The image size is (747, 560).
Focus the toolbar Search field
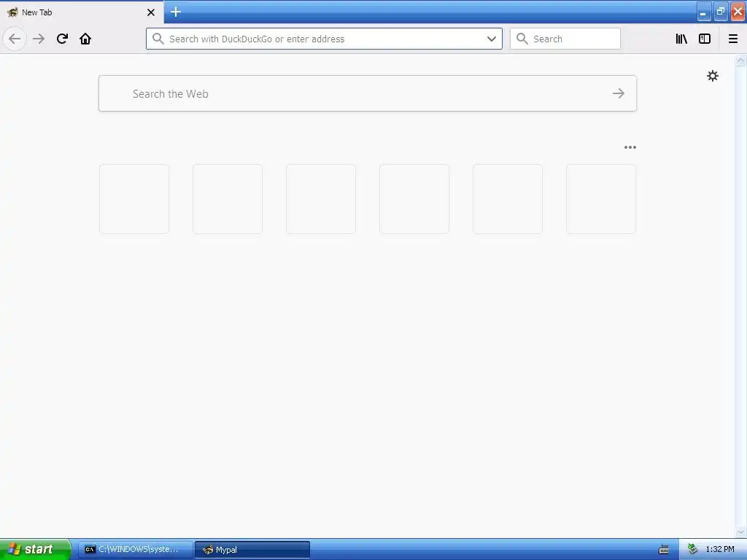tap(565, 39)
